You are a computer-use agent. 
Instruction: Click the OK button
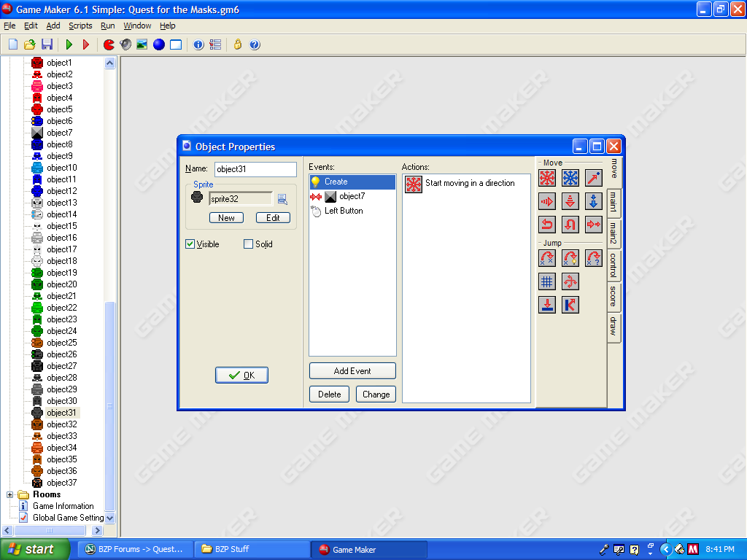point(241,376)
